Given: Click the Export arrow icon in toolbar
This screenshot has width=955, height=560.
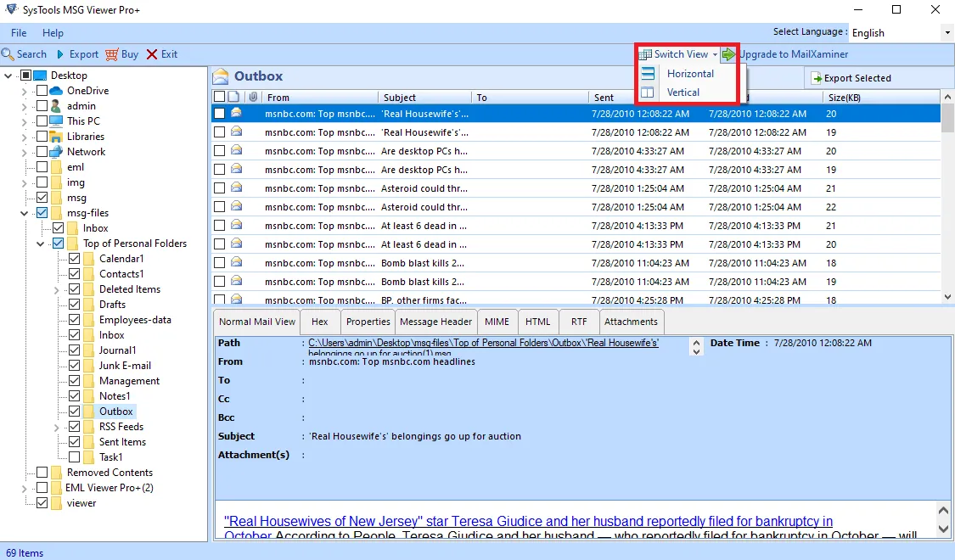Looking at the screenshot, I should (x=59, y=54).
